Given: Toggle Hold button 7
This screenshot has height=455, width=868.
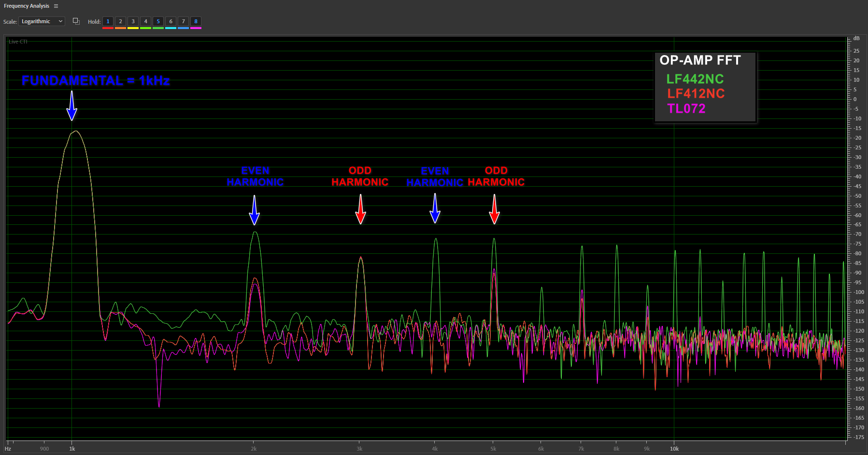Looking at the screenshot, I should 183,21.
